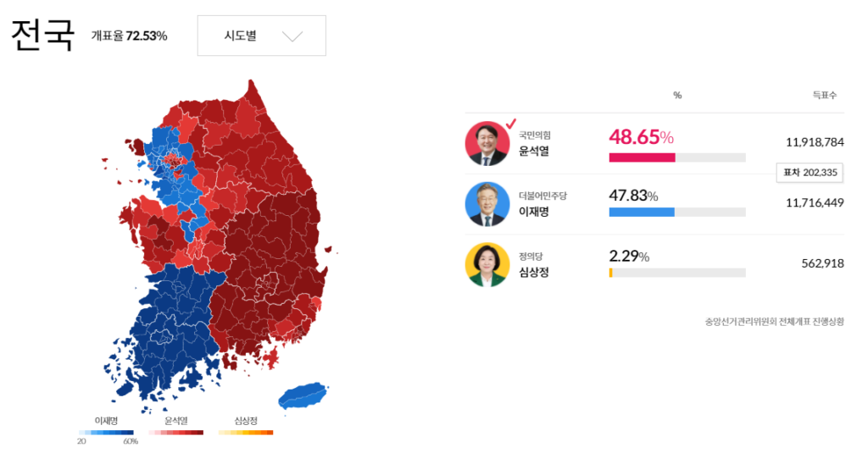Click the 표차 202,335 tooltip
The width and height of the screenshot is (868, 453).
(x=810, y=173)
